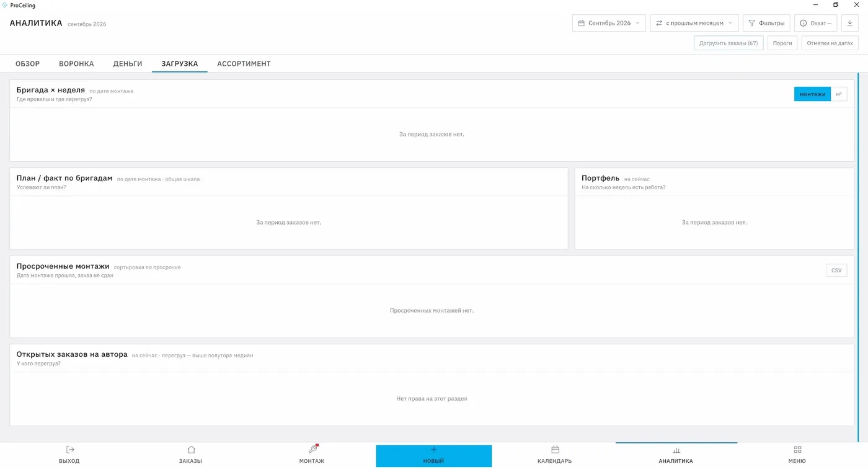
Task: Open the Пороги thresholds button
Action: point(782,43)
